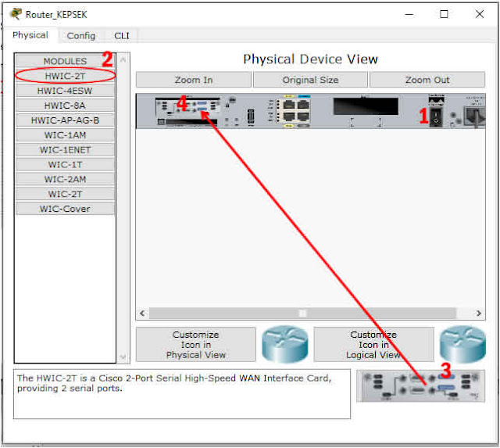The height and width of the screenshot is (448, 500).
Task: Open Customize Icon in Physical View
Action: point(196,345)
